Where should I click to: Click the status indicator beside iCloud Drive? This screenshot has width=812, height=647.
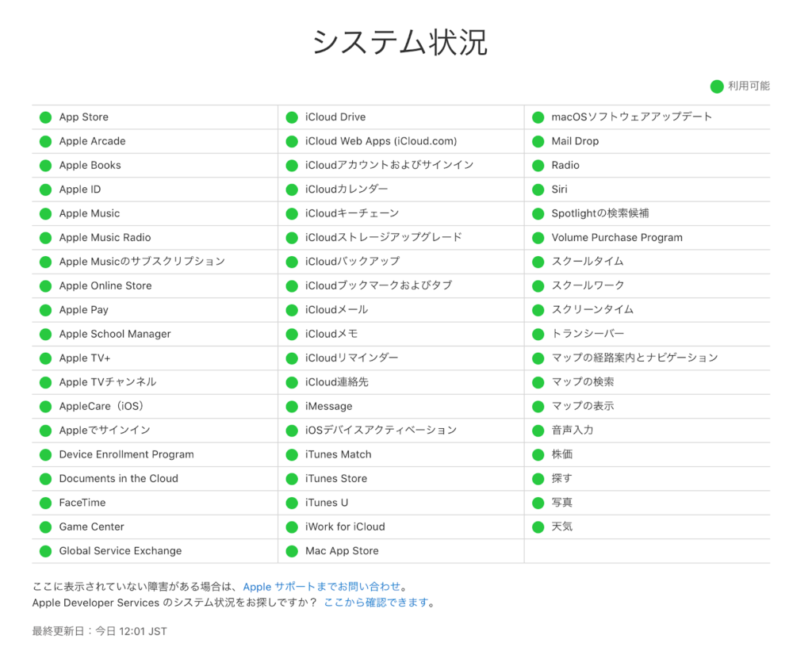pos(292,117)
